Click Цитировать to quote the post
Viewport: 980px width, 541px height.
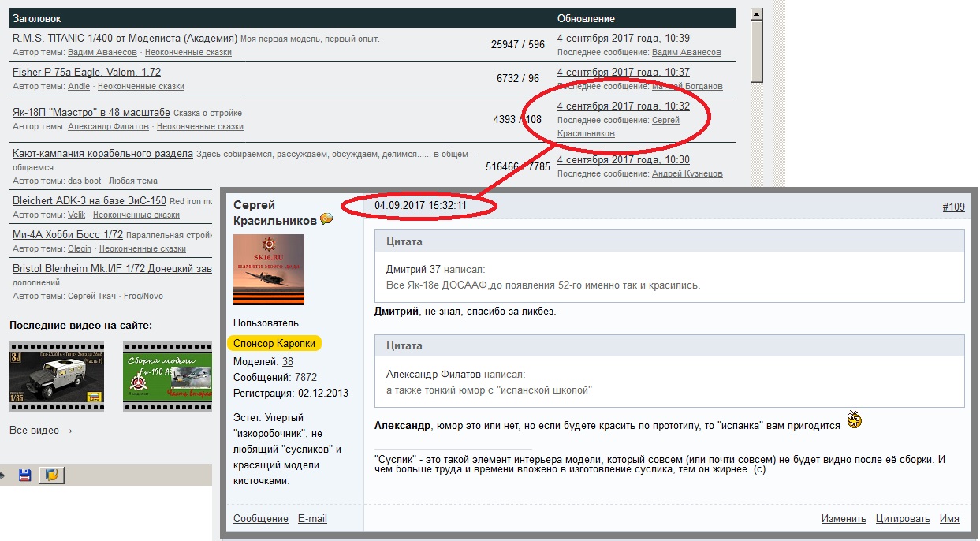click(903, 519)
